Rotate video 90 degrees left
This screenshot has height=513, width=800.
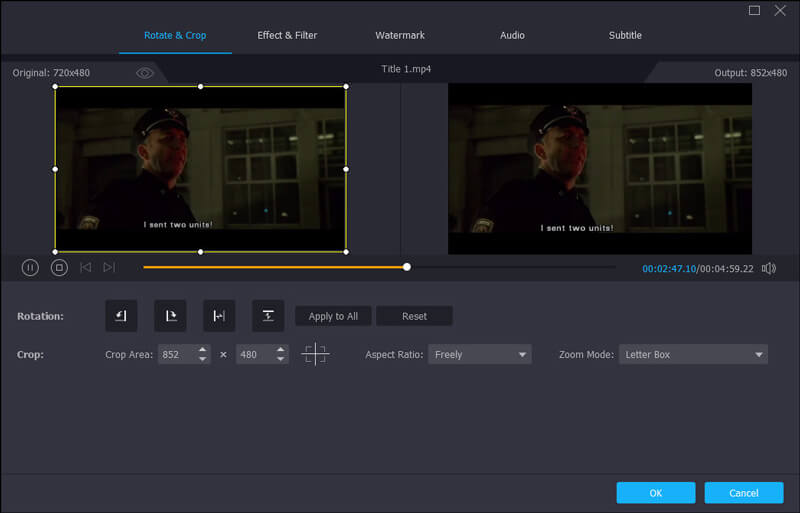coord(121,316)
